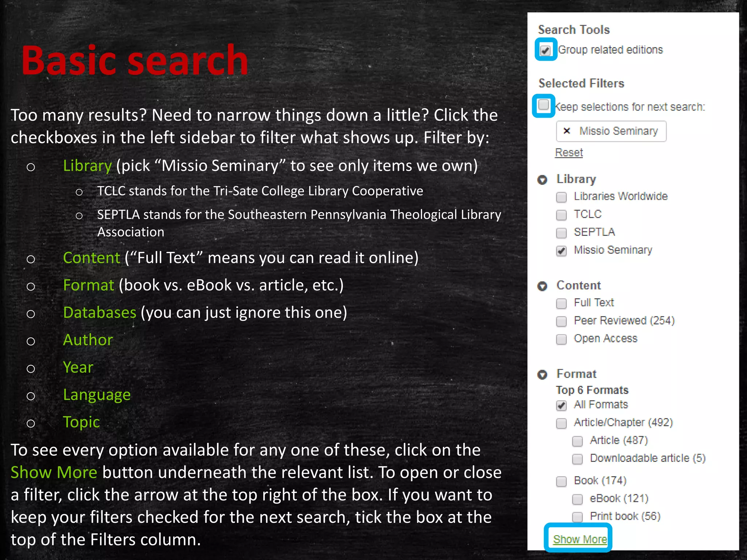747x560 pixels.
Task: Click Show More under Format list
Action: click(580, 539)
